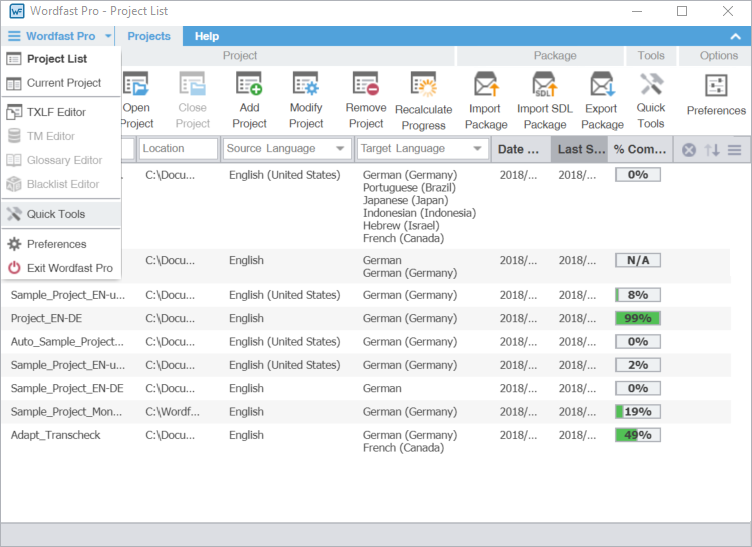Viewport: 752px width, 547px height.
Task: Click the Project List icon in the menu
Action: (x=14, y=59)
